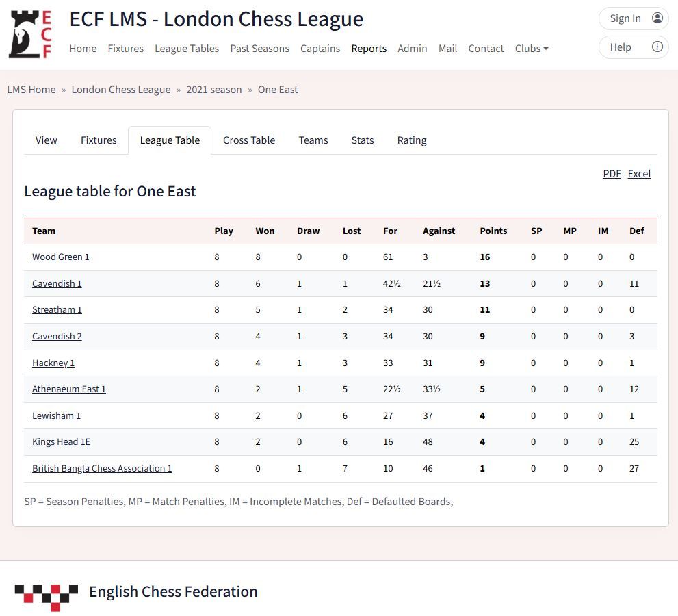
Task: Export the league table to Excel
Action: (639, 174)
